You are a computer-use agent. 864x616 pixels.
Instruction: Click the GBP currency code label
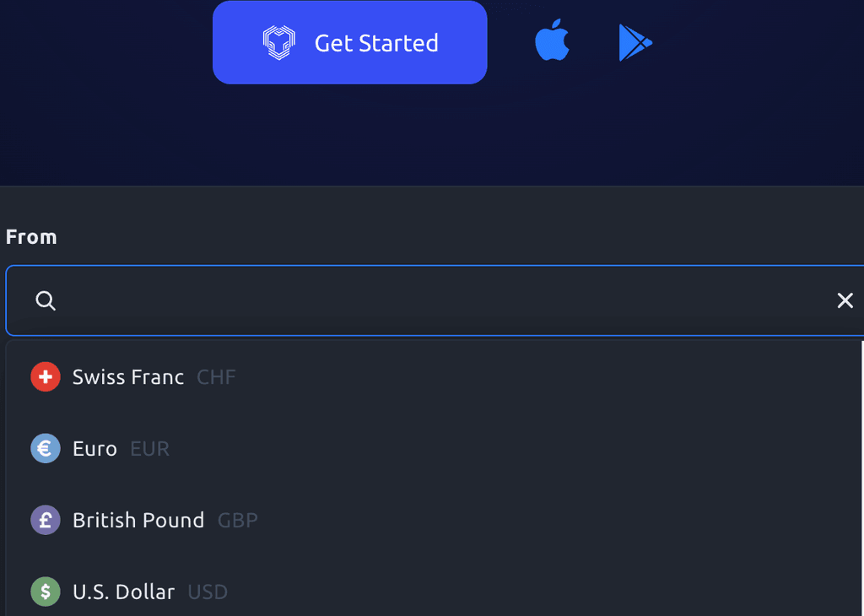pyautogui.click(x=237, y=520)
